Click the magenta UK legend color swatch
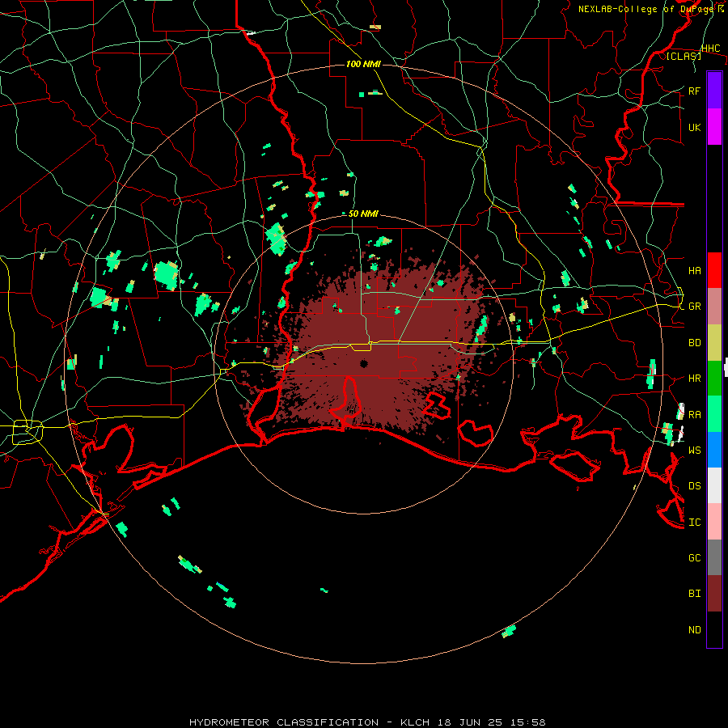Screen dimensions: 728x728 tap(714, 127)
